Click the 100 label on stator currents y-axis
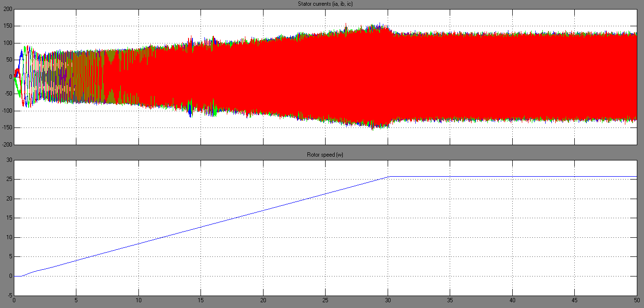The image size is (644, 308). click(x=8, y=43)
